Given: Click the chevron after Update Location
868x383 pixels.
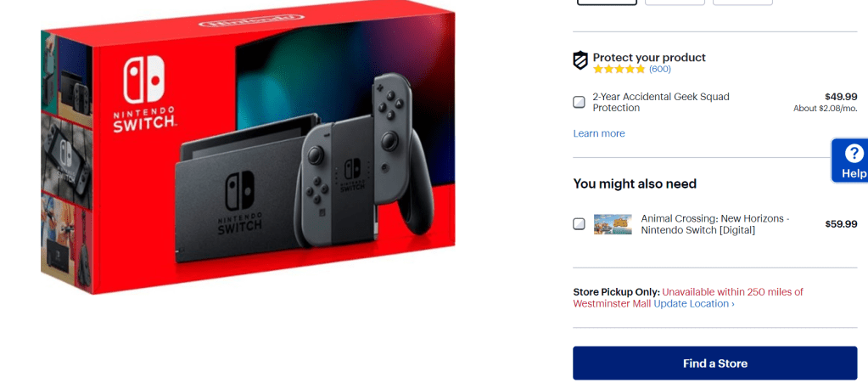Looking at the screenshot, I should 733,304.
